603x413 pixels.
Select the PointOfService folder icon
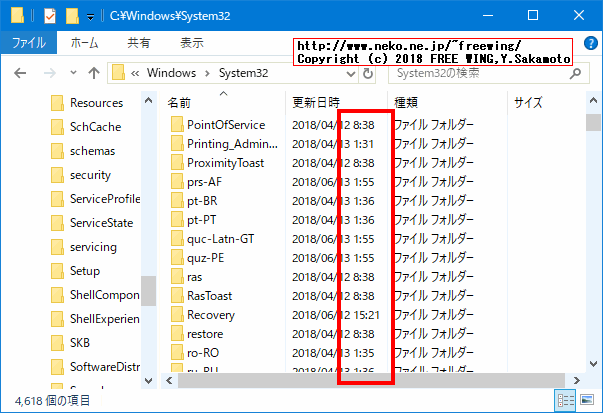coord(177,125)
